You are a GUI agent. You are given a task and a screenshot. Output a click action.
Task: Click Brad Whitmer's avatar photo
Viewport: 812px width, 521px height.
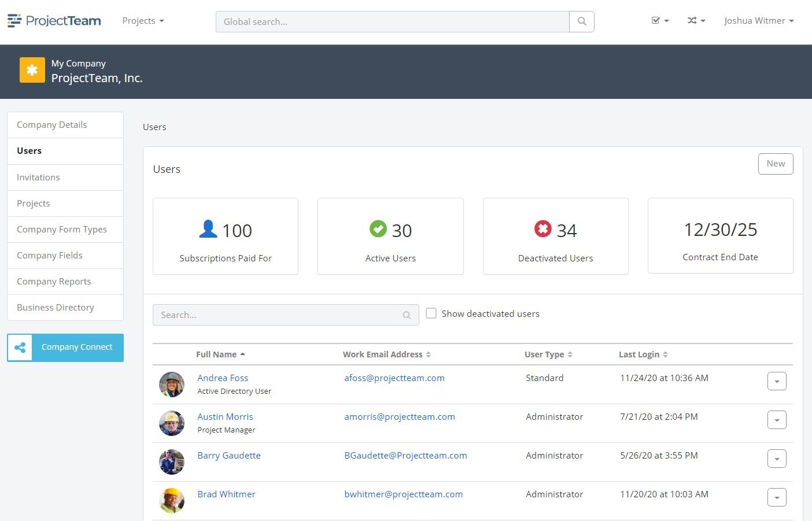[172, 501]
